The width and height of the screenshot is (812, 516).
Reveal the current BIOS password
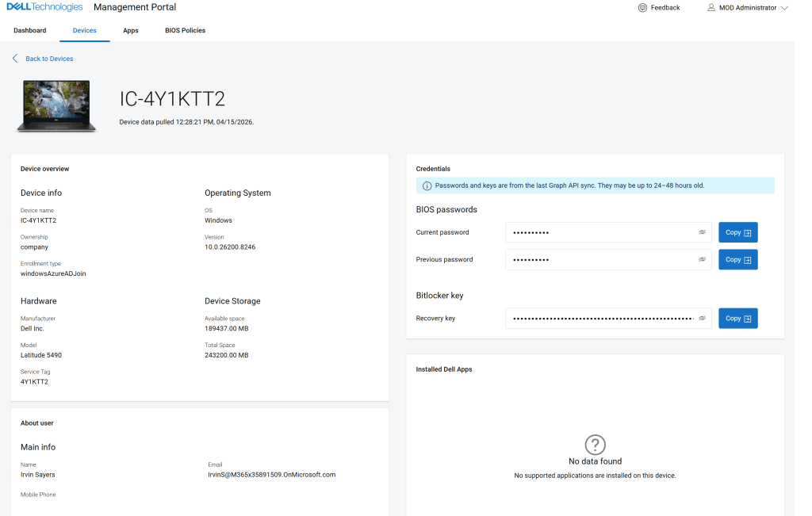(702, 233)
